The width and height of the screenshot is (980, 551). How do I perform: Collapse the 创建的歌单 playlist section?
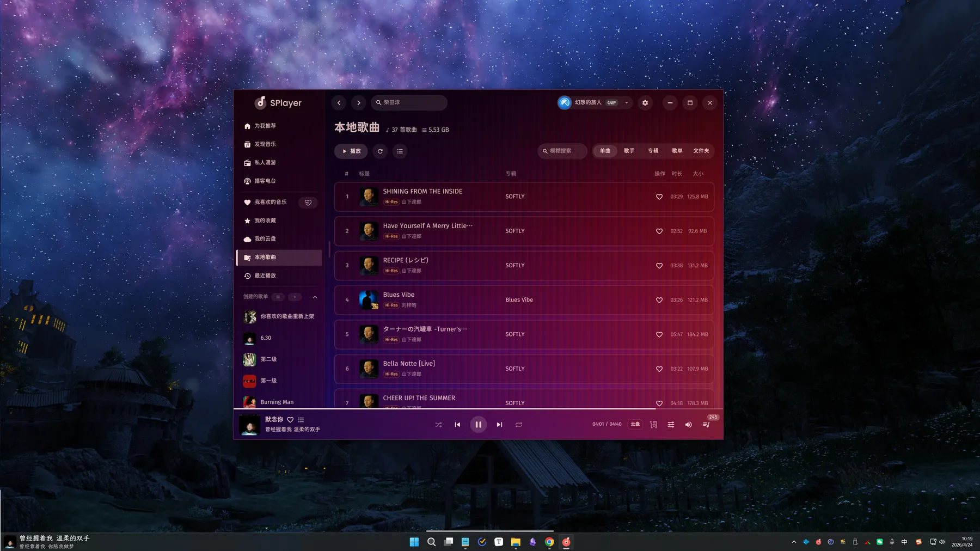[315, 297]
